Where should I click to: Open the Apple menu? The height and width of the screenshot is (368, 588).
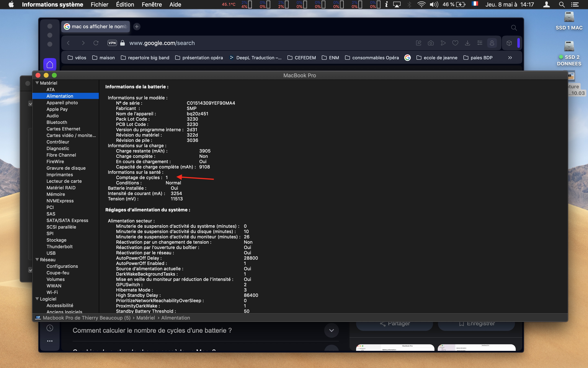pyautogui.click(x=11, y=4)
